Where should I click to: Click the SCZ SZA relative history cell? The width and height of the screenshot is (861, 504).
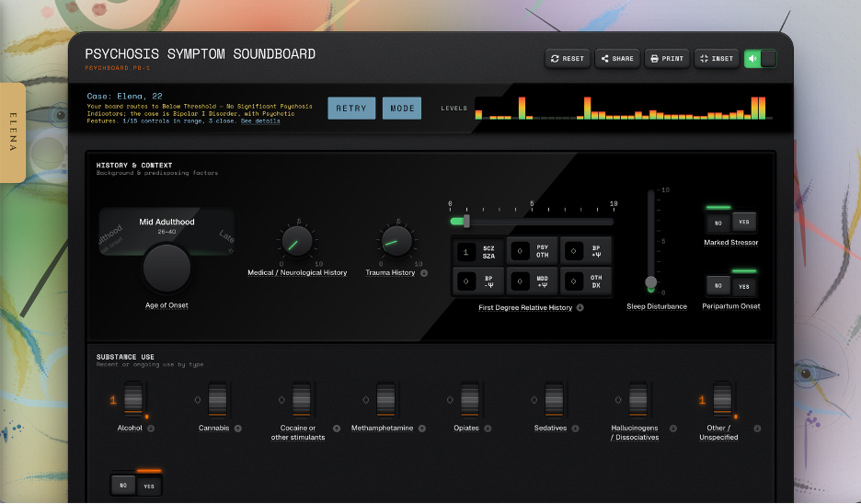point(477,252)
